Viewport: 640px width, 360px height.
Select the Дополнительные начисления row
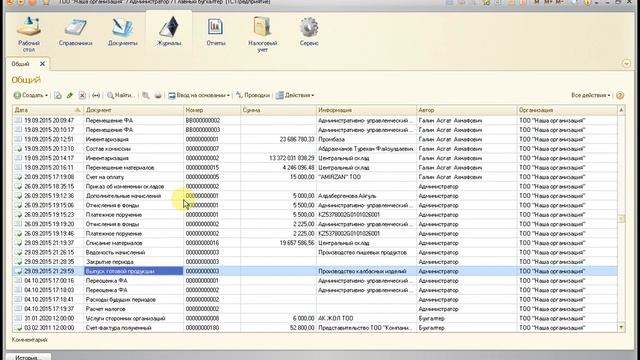tap(315, 196)
